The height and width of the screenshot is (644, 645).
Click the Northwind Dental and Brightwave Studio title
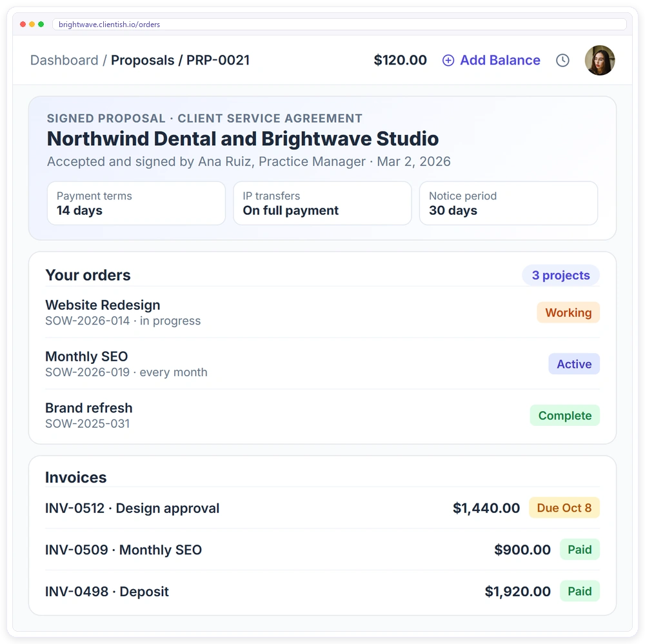point(243,139)
